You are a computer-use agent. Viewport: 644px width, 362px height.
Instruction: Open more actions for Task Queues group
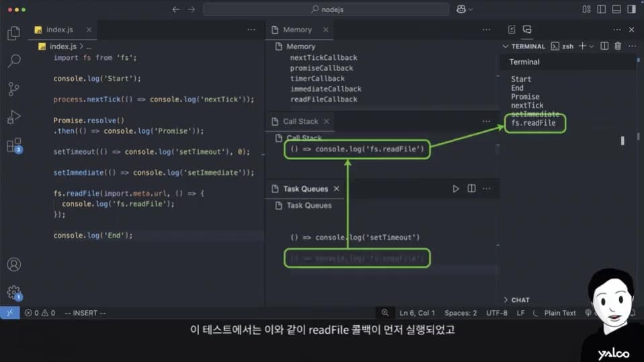(x=486, y=188)
